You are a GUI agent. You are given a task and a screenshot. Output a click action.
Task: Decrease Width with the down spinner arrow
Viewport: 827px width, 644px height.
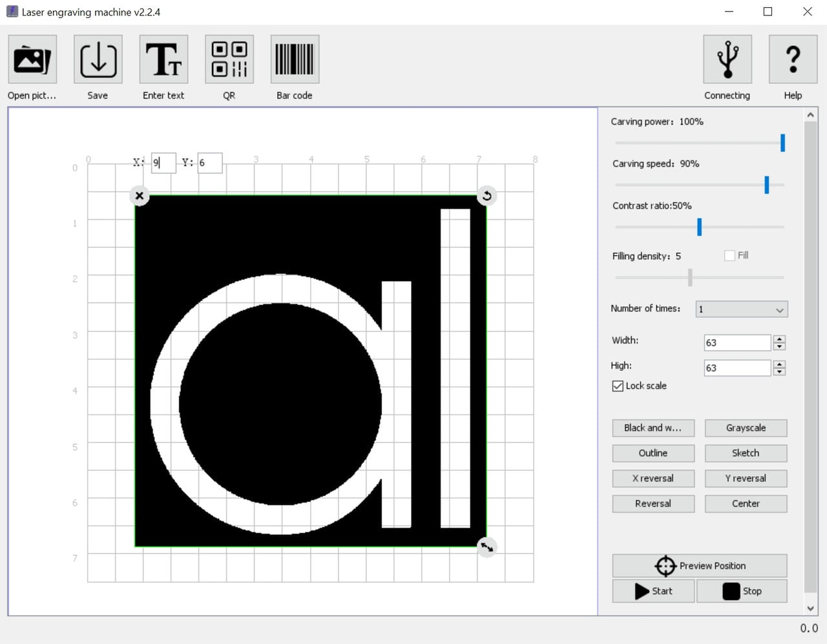[x=779, y=346]
